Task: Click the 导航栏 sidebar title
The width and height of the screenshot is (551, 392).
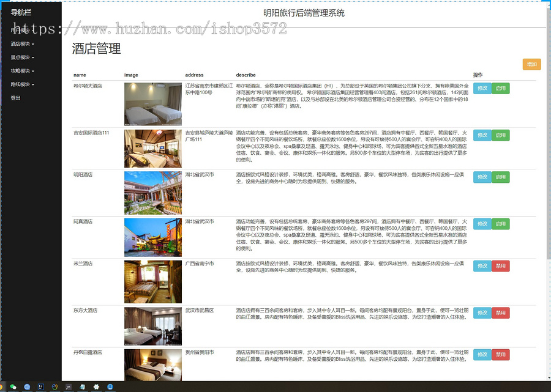Action: tap(21, 13)
